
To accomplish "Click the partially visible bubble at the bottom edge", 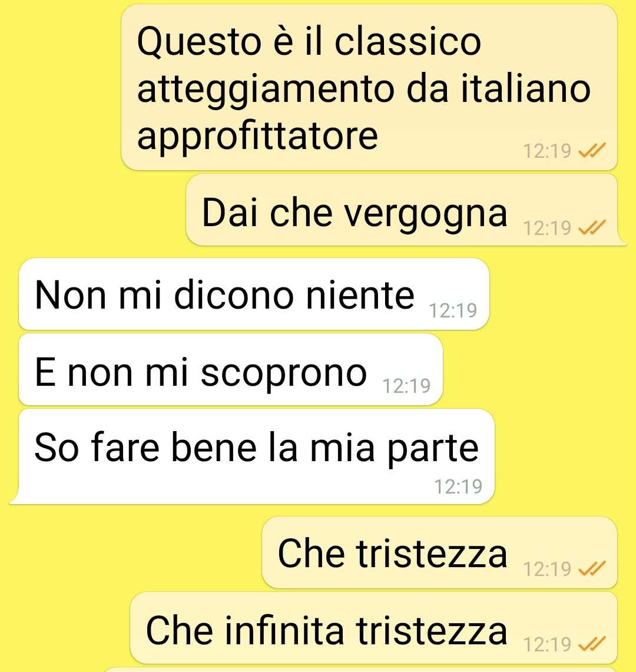I will point(360,670).
